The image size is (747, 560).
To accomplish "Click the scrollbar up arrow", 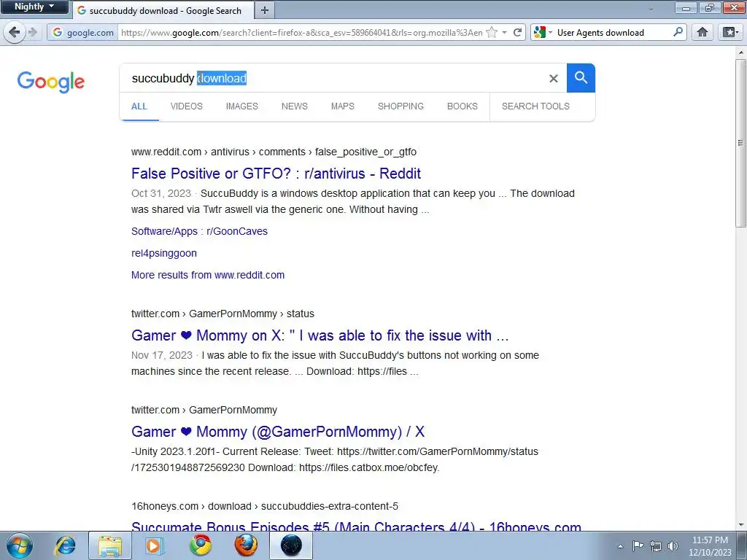I will click(x=741, y=52).
